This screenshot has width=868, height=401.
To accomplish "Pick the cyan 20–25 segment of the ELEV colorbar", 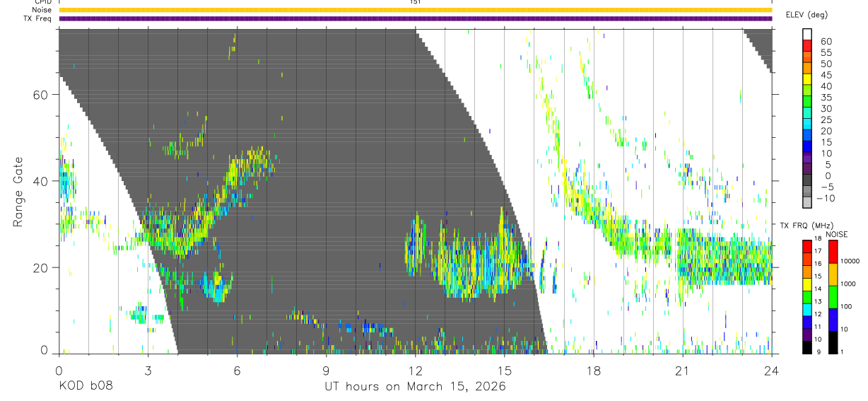I will point(807,125).
